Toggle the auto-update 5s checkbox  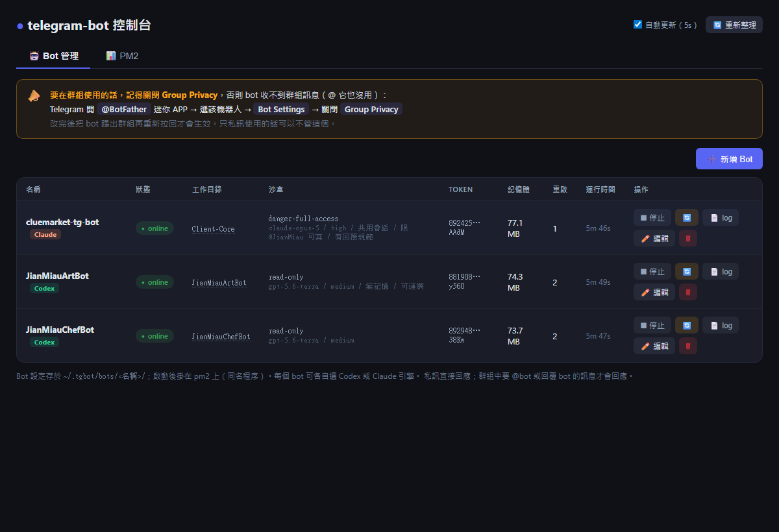coord(637,25)
